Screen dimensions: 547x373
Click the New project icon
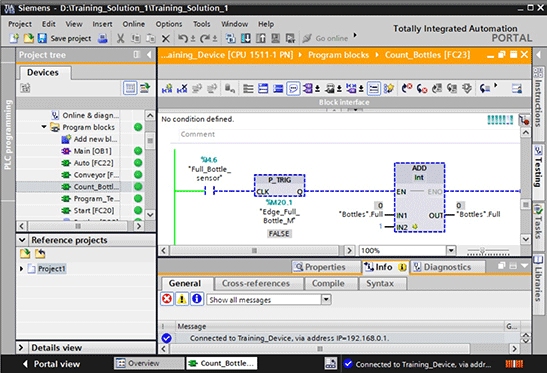pyautogui.click(x=14, y=38)
